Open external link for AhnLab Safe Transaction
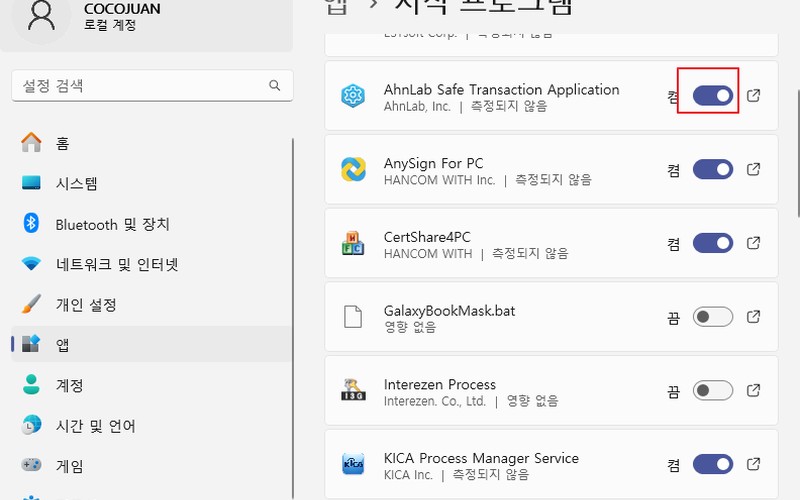Image resolution: width=800 pixels, height=500 pixels. pyautogui.click(x=754, y=95)
